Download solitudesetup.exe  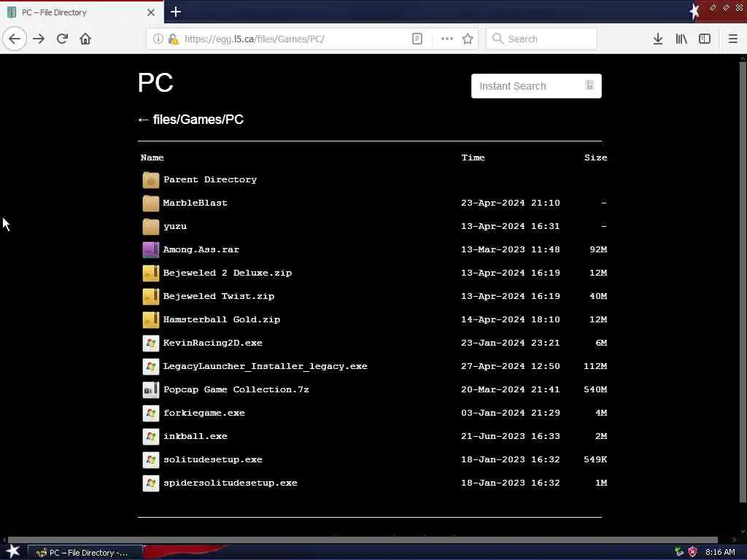[x=213, y=459]
